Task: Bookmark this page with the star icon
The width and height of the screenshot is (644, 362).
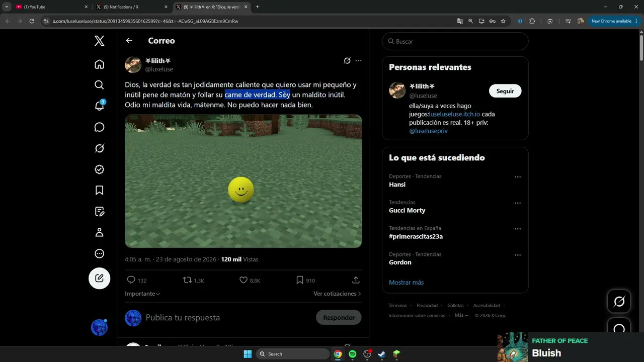Action: point(503,21)
